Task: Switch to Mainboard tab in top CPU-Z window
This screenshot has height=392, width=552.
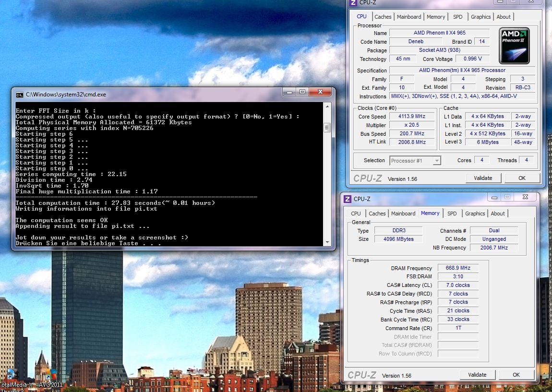Action: coord(408,17)
